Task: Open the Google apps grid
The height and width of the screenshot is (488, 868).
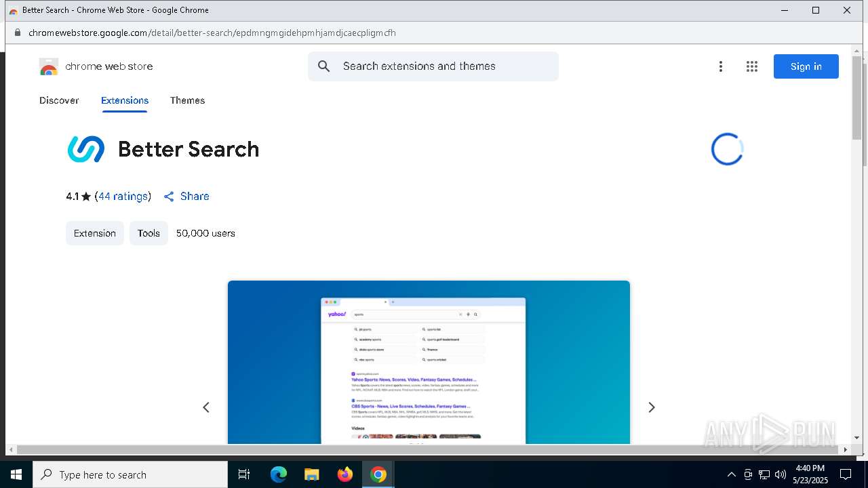Action: [752, 66]
